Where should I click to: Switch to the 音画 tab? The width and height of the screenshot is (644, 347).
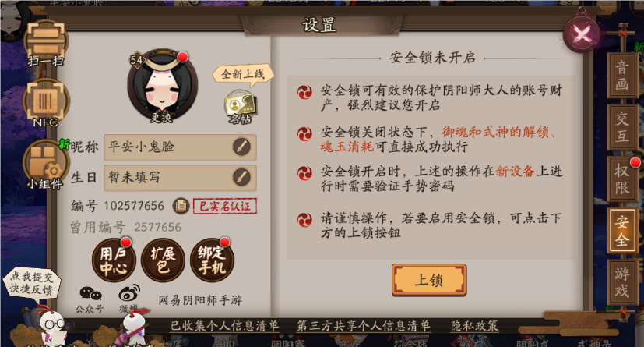[x=622, y=74]
